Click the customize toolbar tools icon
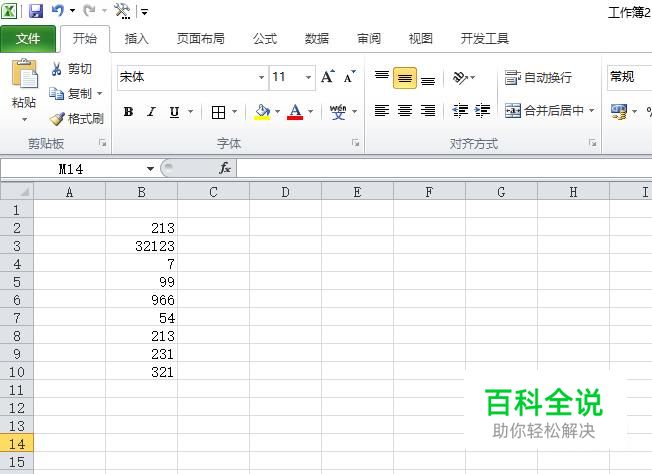652x474 pixels. tap(122, 11)
